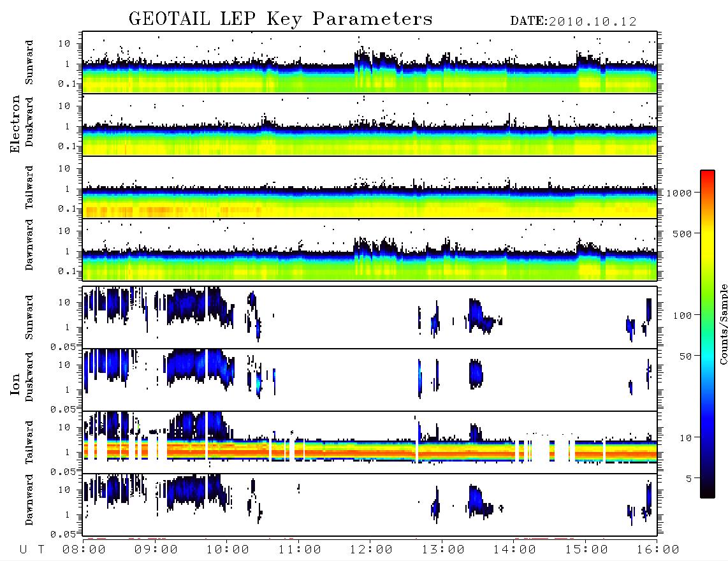Click the "100" colorbar tick value
The height and width of the screenshot is (561, 728).
(682, 316)
